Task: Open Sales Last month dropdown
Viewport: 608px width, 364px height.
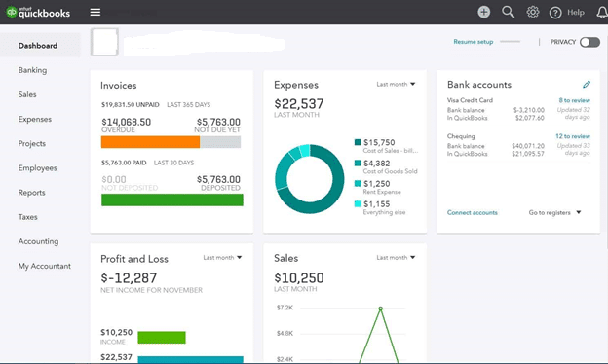Action: pyautogui.click(x=396, y=258)
